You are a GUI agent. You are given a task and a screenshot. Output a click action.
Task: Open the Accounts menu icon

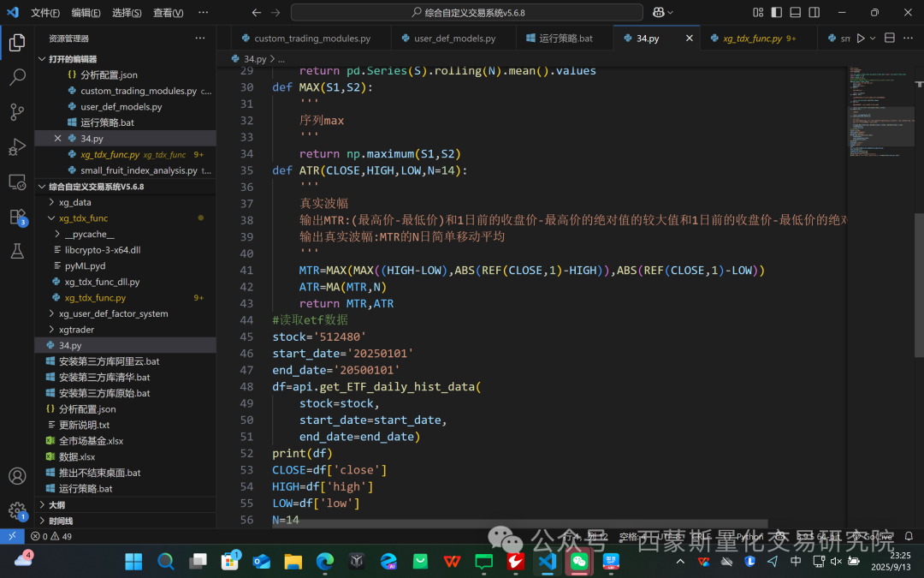pyautogui.click(x=17, y=476)
